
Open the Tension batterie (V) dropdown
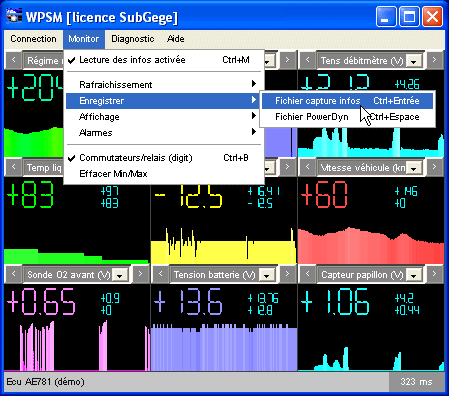(266, 275)
